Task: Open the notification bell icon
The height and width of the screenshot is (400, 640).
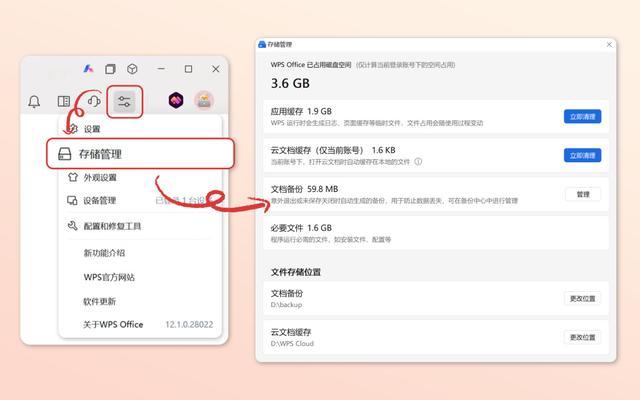Action: pyautogui.click(x=34, y=102)
